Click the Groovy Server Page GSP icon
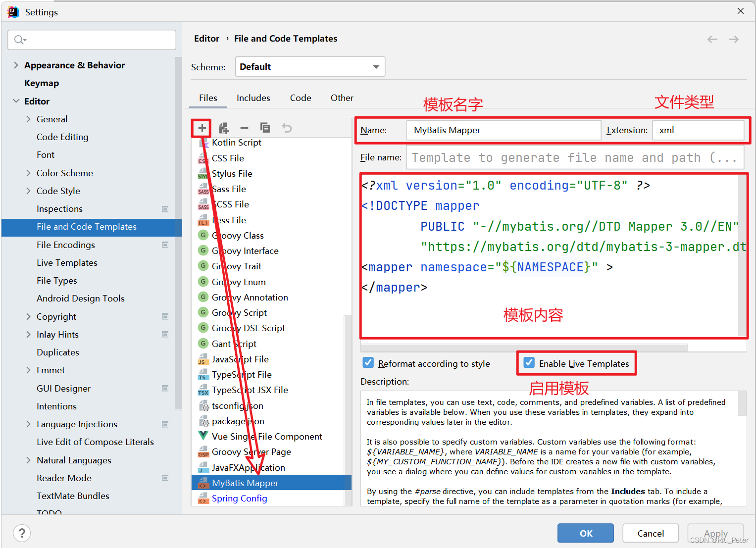 tap(203, 452)
